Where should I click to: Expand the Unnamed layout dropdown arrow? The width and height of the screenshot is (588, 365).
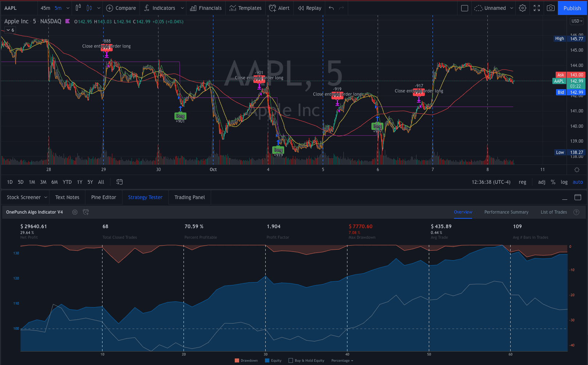tap(512, 8)
